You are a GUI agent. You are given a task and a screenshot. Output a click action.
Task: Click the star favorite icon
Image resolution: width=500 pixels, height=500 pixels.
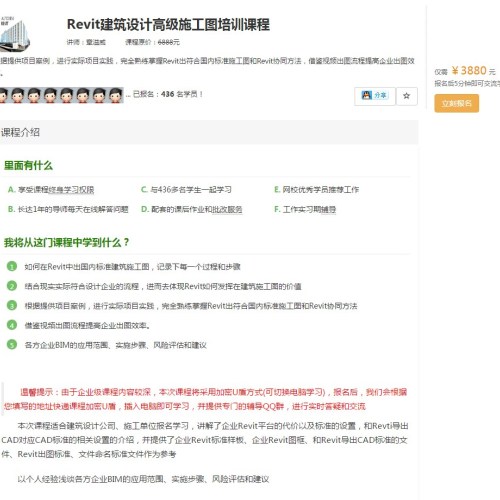click(x=406, y=96)
